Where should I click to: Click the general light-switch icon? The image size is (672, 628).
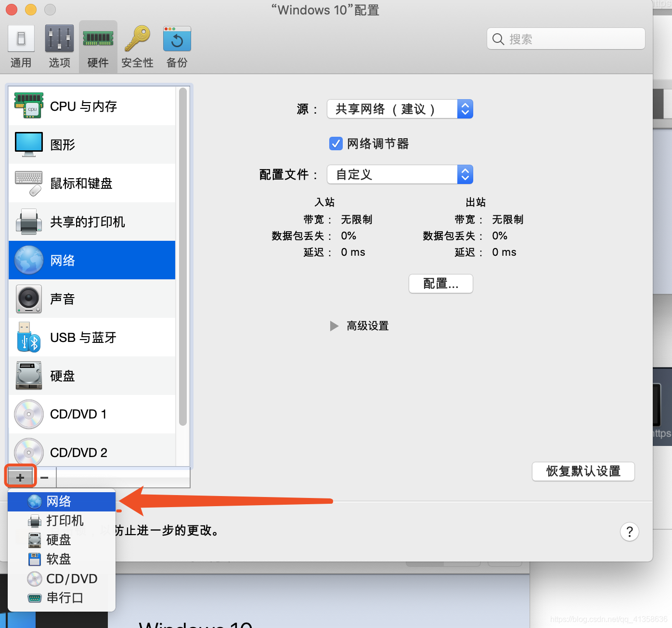[x=21, y=38]
